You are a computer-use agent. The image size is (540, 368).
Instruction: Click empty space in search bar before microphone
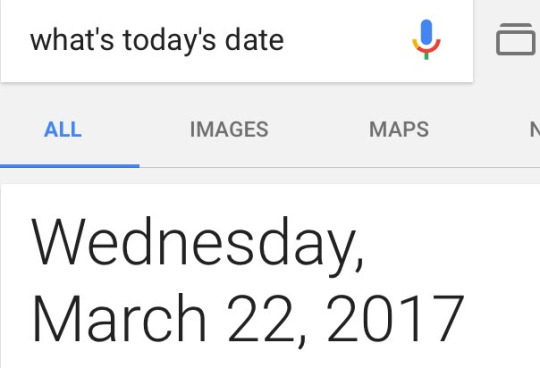[x=348, y=40]
